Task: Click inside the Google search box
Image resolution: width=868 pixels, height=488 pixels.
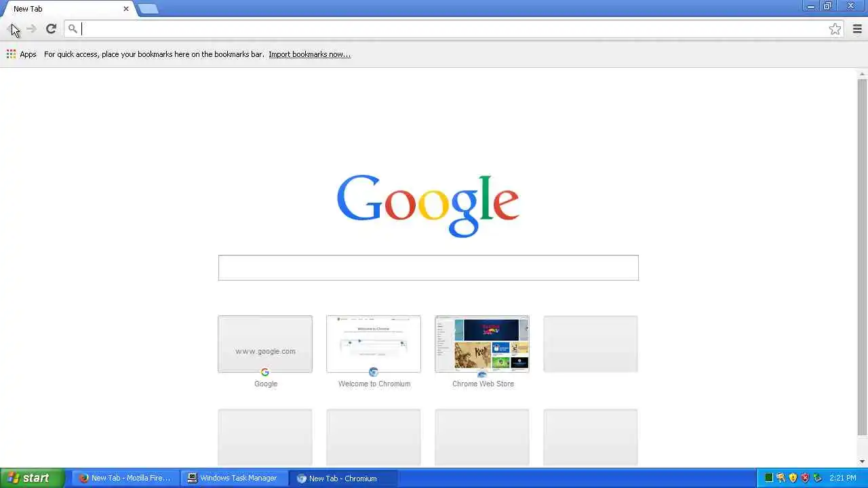Action: 428,268
